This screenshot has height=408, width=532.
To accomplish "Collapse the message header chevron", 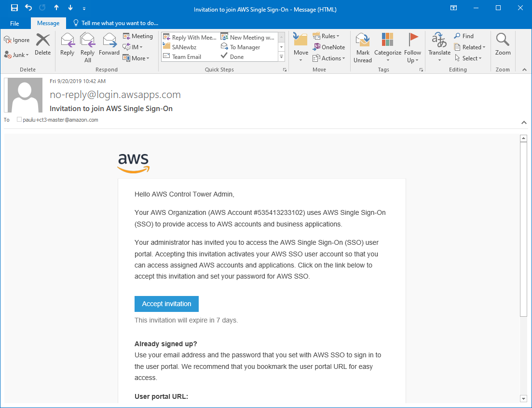I will tap(524, 123).
